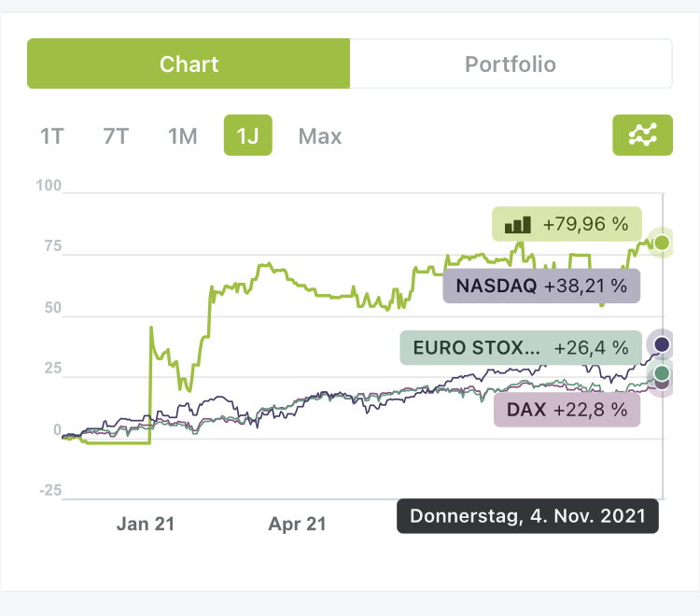Click the Apr 21 axis label
This screenshot has height=616, width=700.
coord(297,524)
